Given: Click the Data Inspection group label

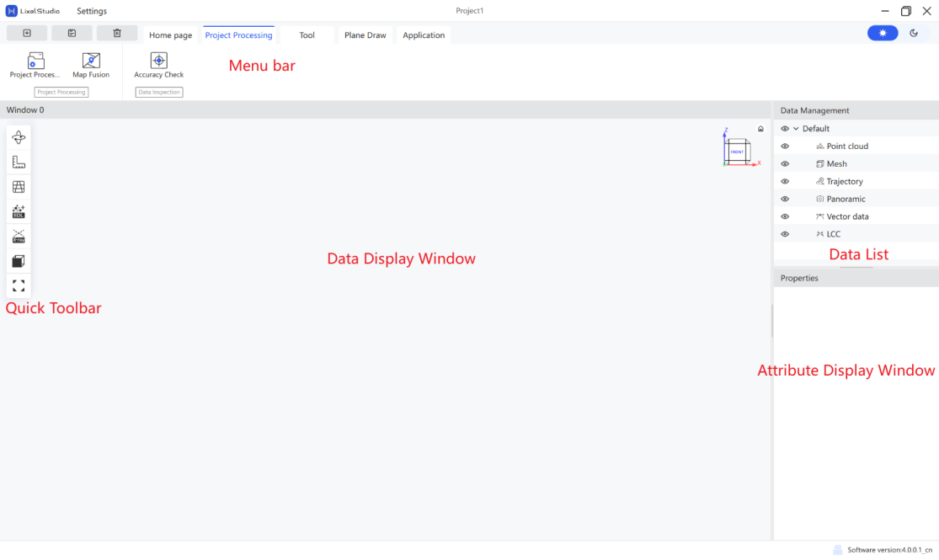Looking at the screenshot, I should (158, 93).
